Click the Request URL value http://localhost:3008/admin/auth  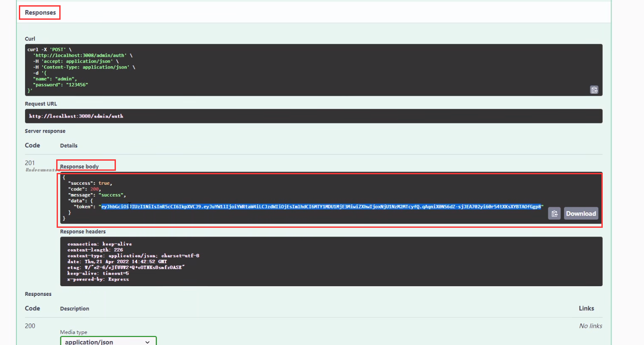coord(76,116)
